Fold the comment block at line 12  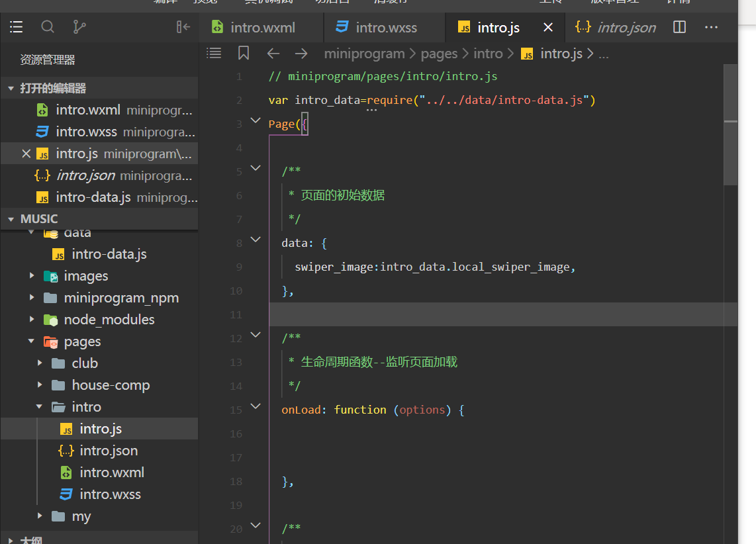256,335
